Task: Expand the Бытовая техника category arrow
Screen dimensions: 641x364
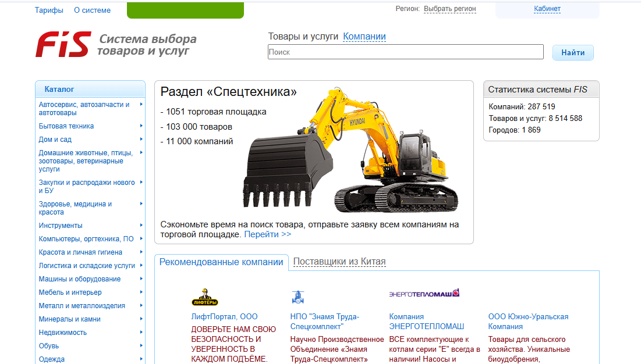Action: [141, 126]
